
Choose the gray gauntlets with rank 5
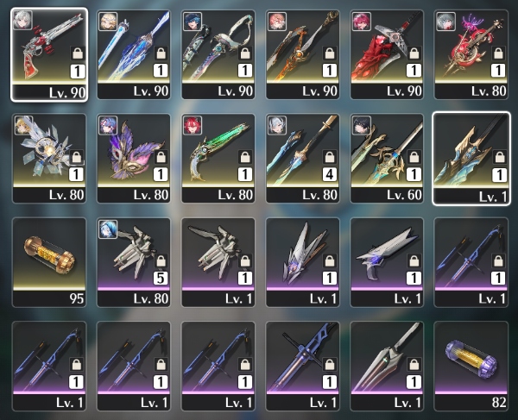coord(134,262)
